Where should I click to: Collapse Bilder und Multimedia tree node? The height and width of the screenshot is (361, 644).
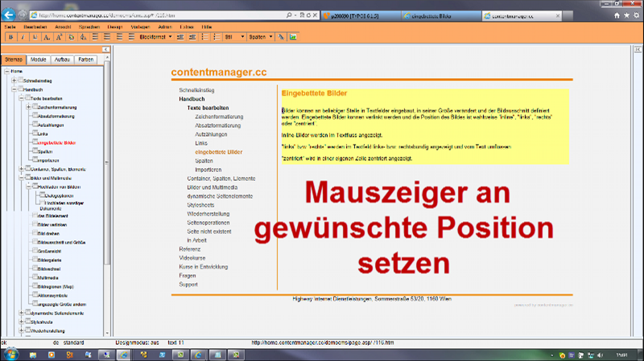coord(22,178)
